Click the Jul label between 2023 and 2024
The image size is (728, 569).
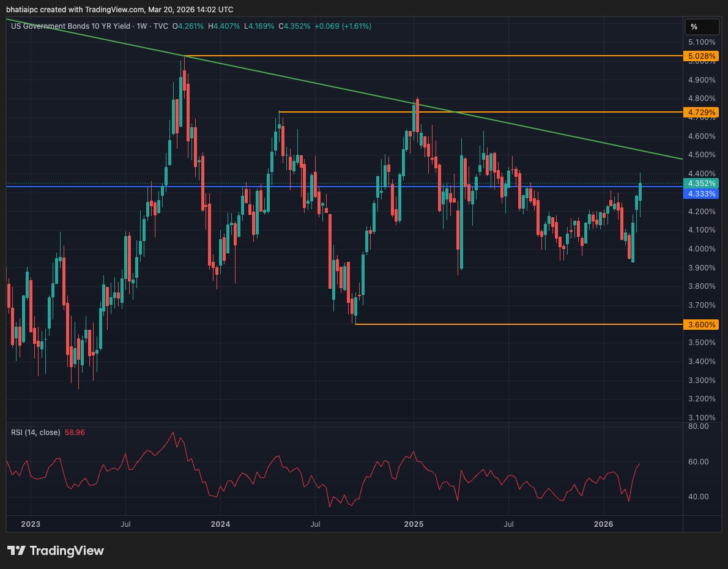click(x=125, y=524)
